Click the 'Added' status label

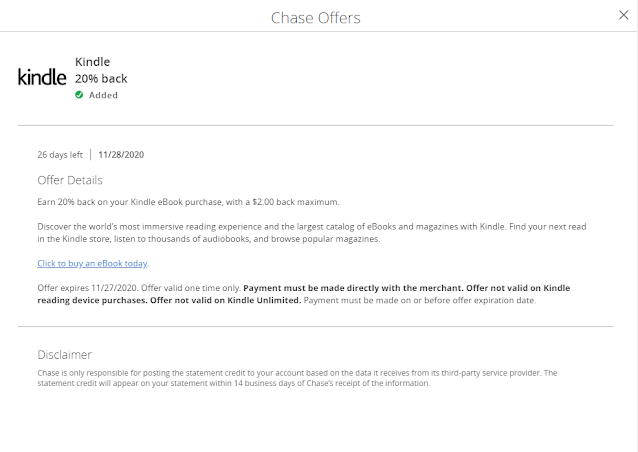pos(103,96)
